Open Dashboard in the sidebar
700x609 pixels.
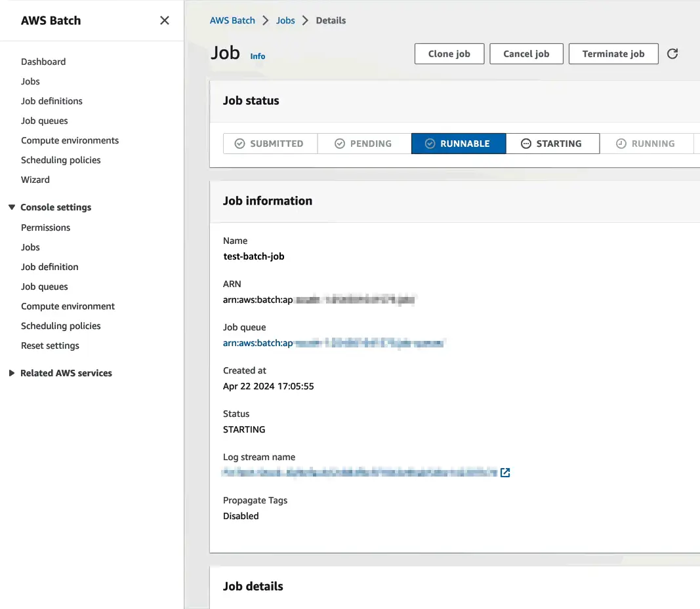(x=43, y=62)
